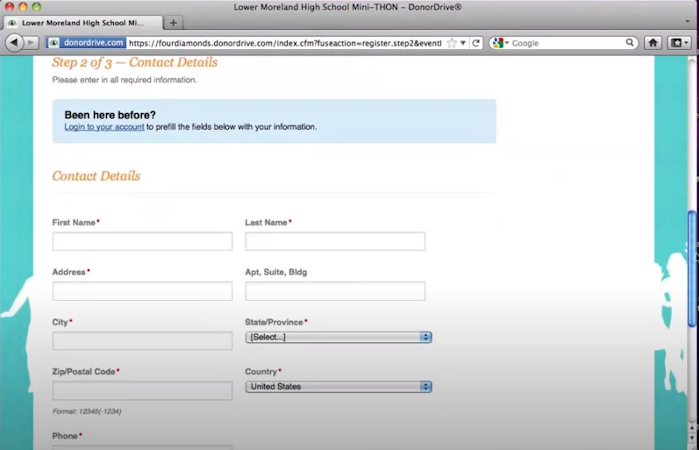Open the URL history dropdown arrow
The height and width of the screenshot is (450, 699).
[x=463, y=43]
